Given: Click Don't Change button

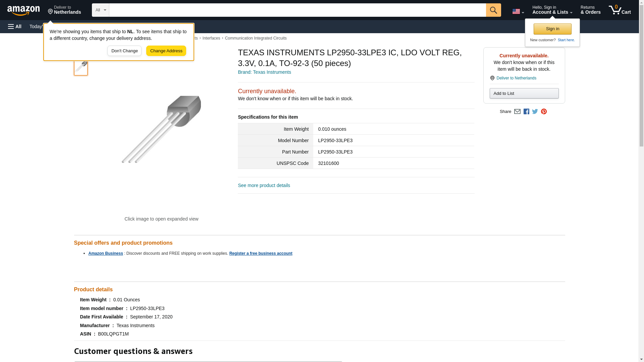Looking at the screenshot, I should (124, 51).
